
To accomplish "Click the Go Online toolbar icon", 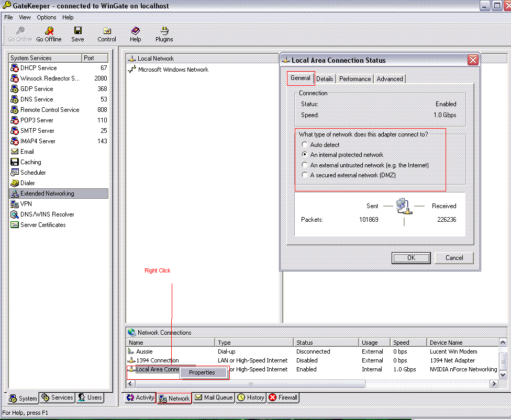I will point(20,31).
